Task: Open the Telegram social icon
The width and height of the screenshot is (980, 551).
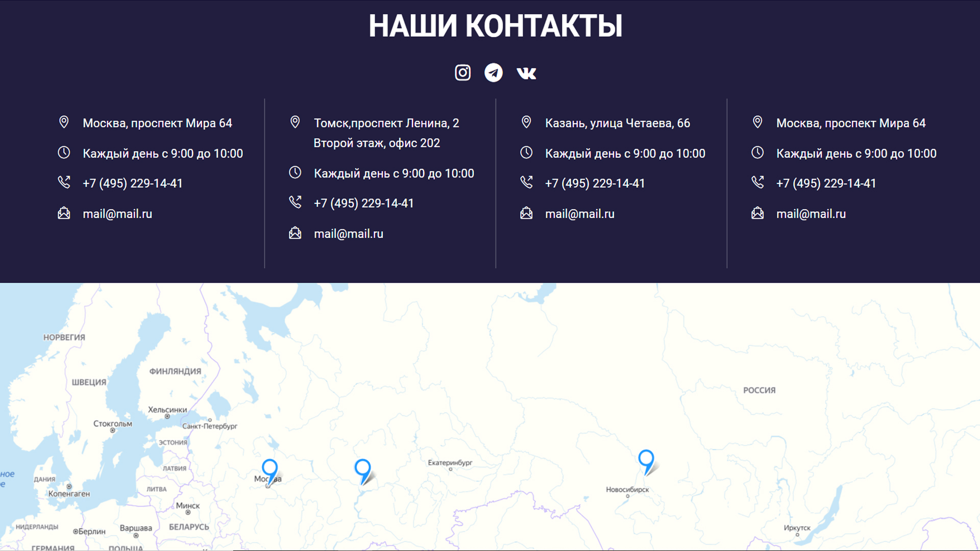Action: 493,72
